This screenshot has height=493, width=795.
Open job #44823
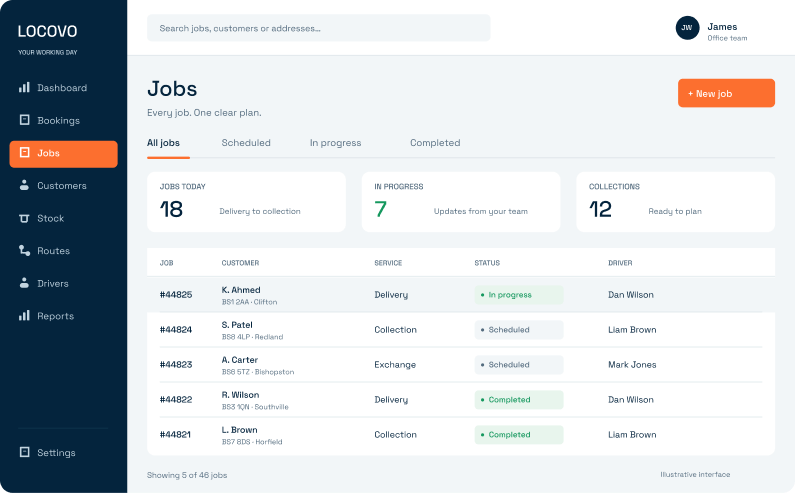tap(176, 365)
